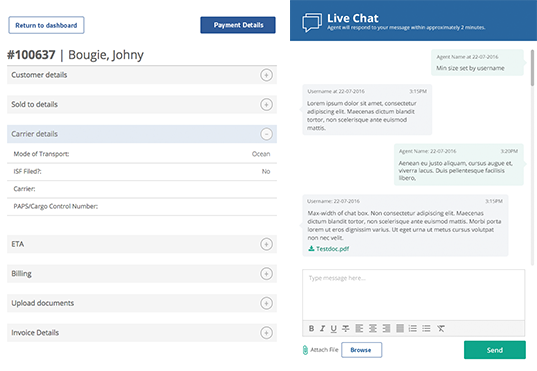Apply bold formatting in message editor
Viewport: 537px width, 371px height.
pos(311,329)
